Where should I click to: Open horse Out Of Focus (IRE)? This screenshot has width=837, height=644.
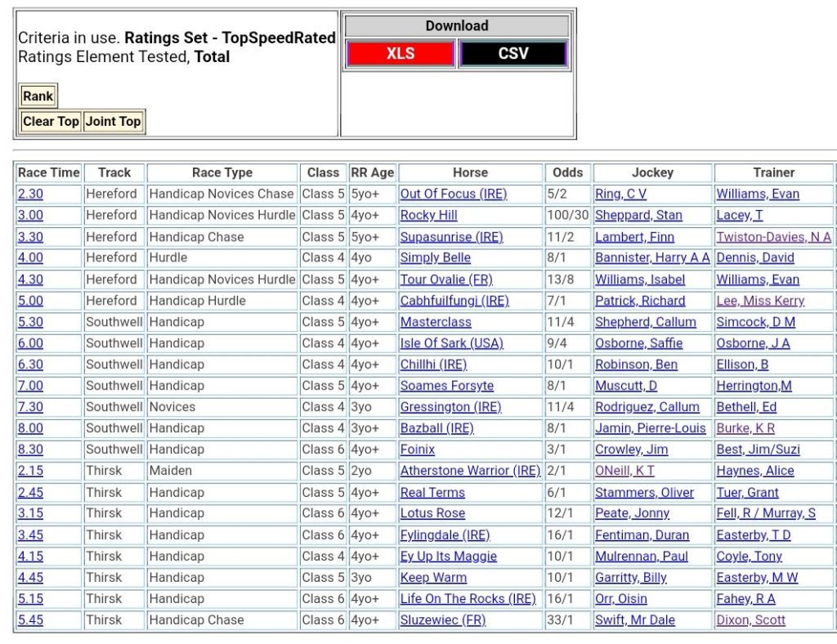(x=453, y=195)
